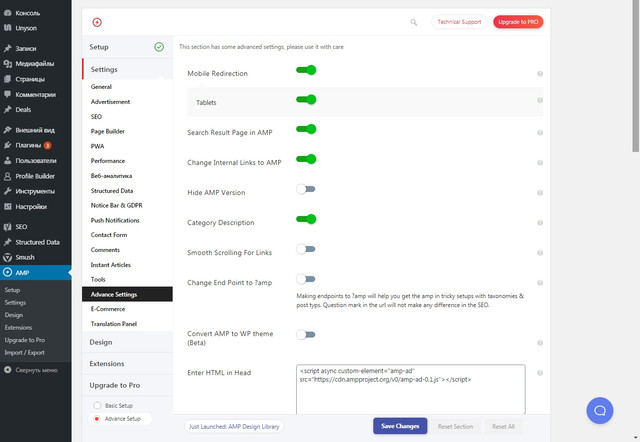Open the Advertisement settings tab

[110, 102]
